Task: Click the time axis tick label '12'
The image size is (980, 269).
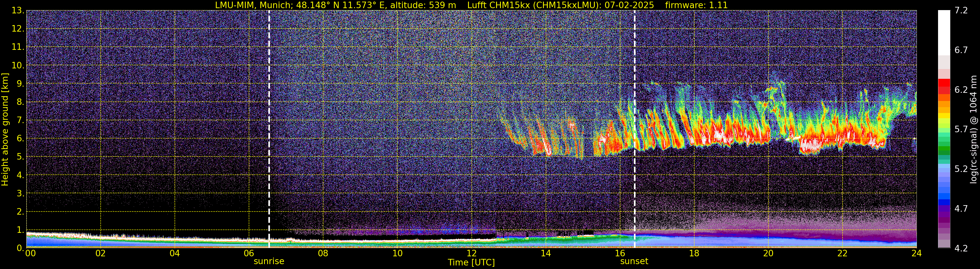Action: pos(471,253)
